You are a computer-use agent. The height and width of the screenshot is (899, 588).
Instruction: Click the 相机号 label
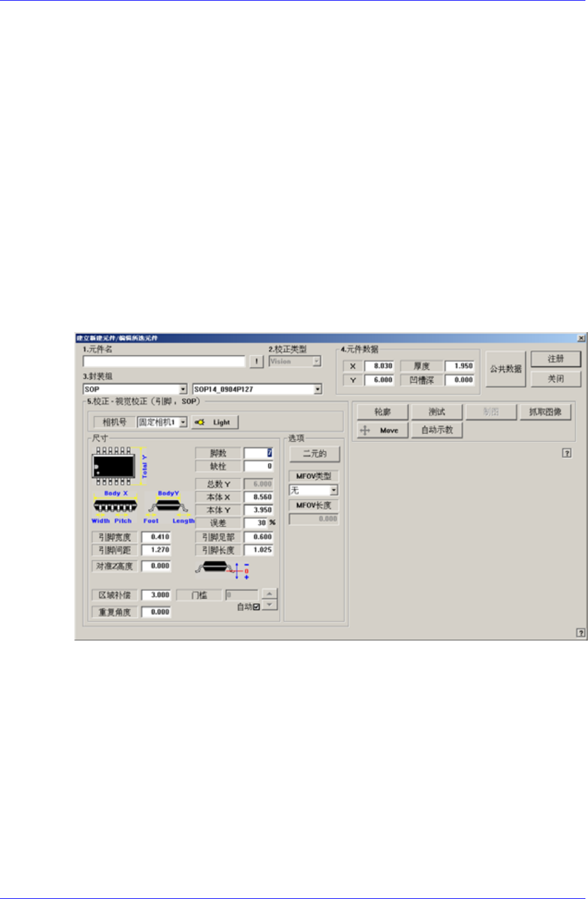pos(115,422)
